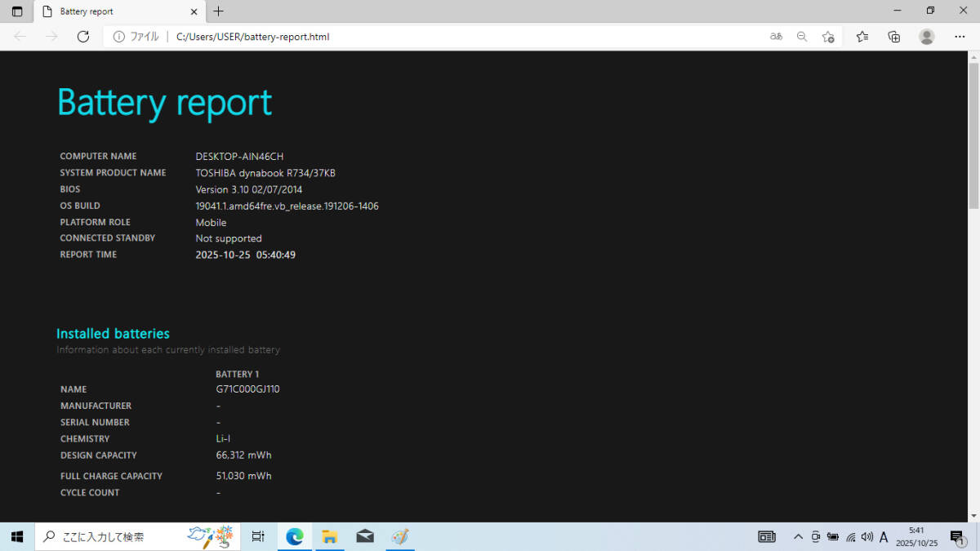Click page scrollbar down arrow
This screenshot has width=980, height=551.
coord(973,515)
